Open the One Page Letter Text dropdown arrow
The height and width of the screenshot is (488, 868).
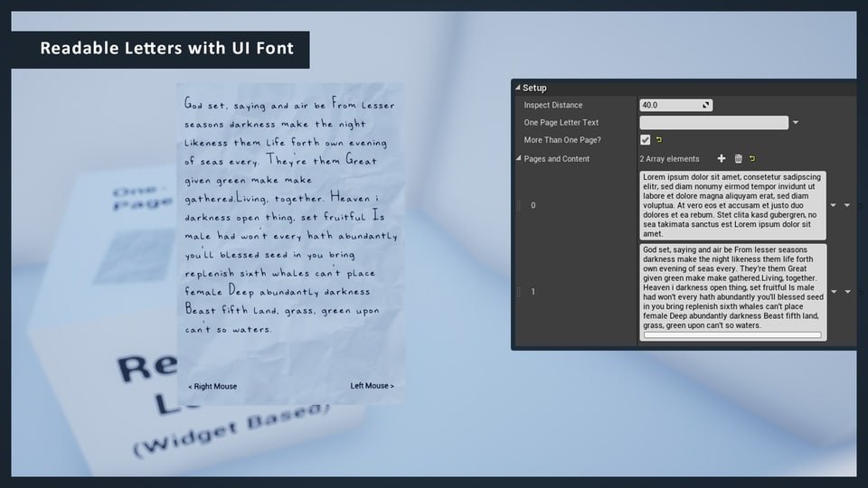(796, 123)
